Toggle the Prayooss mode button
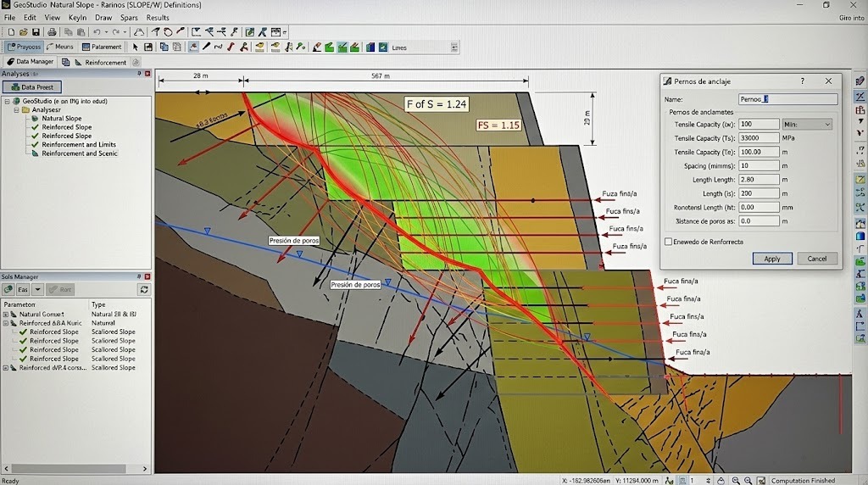This screenshot has width=868, height=485. point(24,47)
